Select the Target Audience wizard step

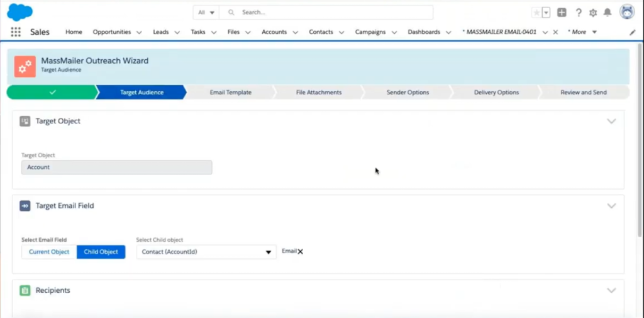tap(142, 92)
